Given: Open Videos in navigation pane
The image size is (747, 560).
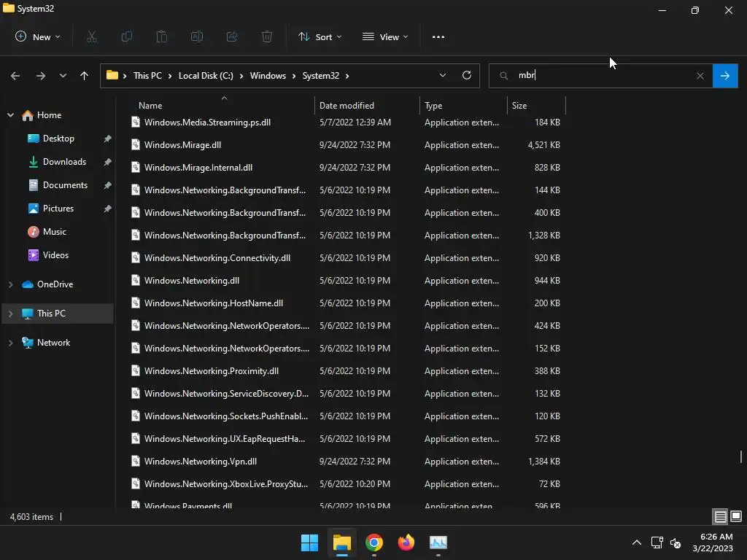Looking at the screenshot, I should (55, 255).
